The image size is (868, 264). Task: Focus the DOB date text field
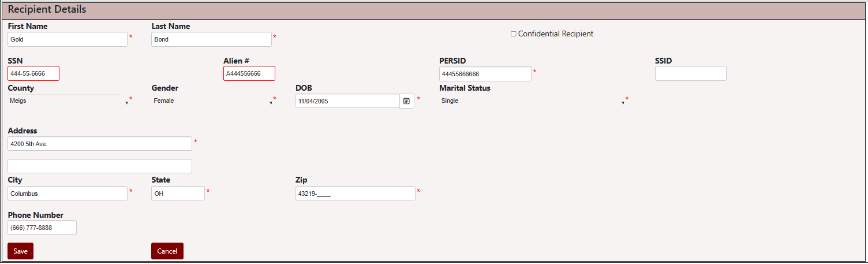tap(347, 101)
